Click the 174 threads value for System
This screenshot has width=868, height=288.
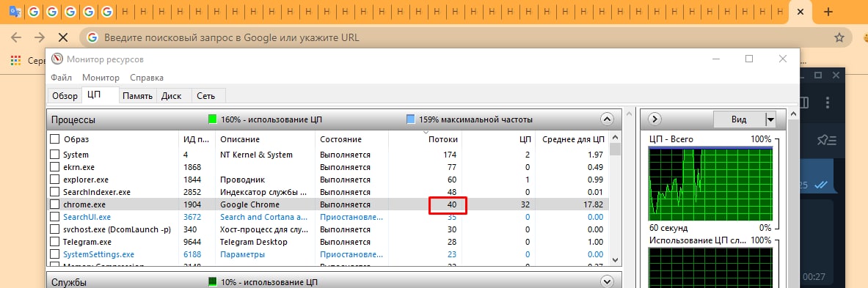tap(450, 155)
